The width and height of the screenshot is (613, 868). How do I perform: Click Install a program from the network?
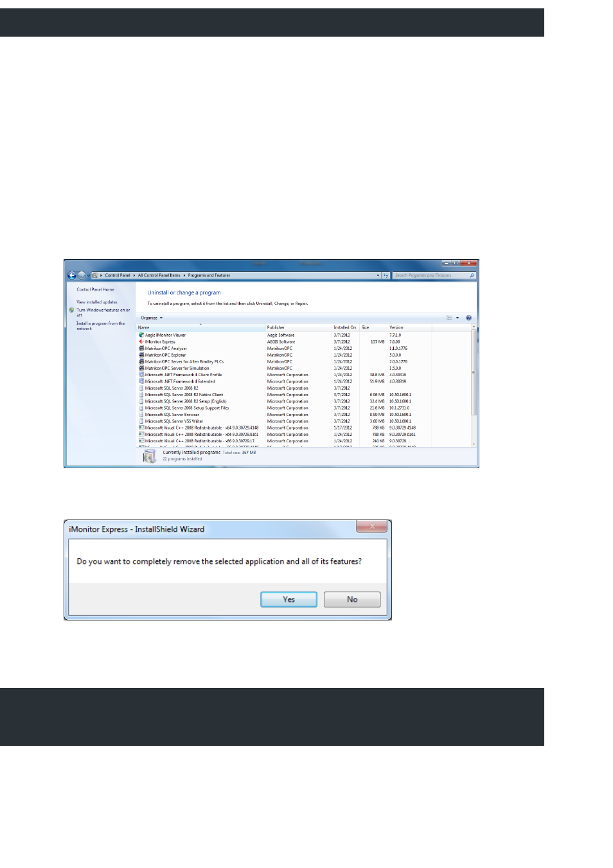tap(101, 326)
